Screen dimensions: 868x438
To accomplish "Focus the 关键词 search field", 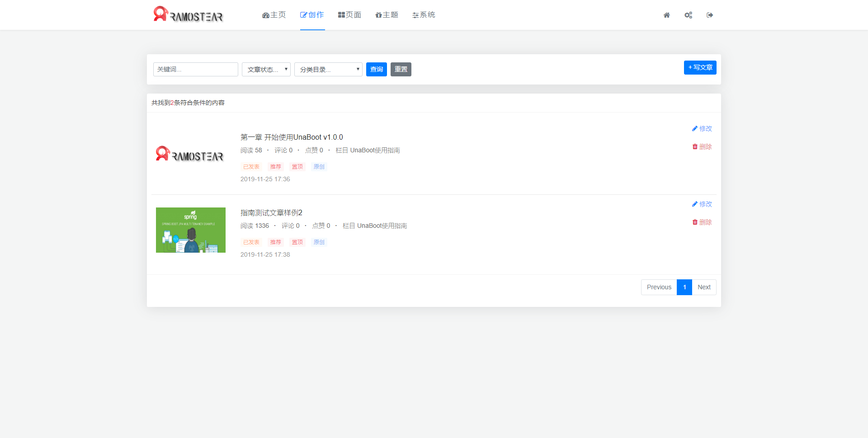I will pos(196,70).
